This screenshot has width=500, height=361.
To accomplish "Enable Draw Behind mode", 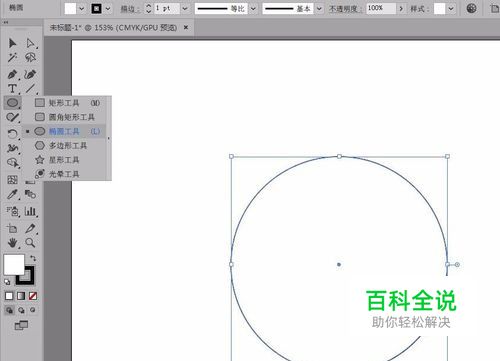I will [x=21, y=310].
